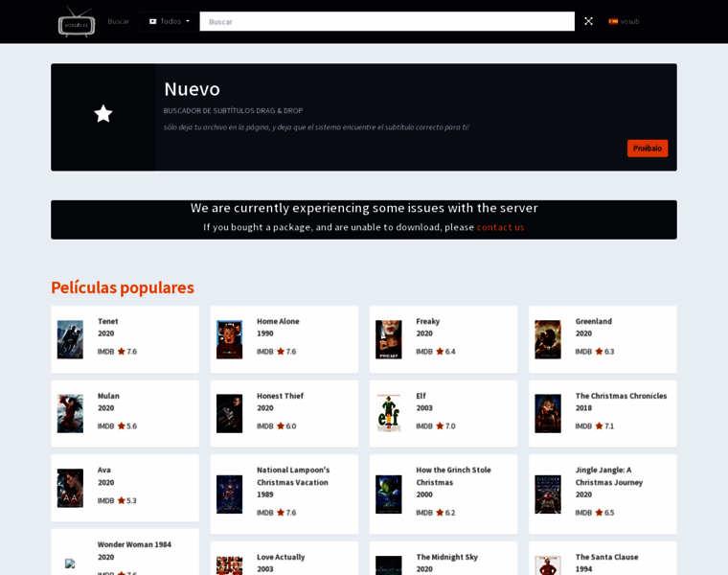Screen dimensions: 728x575
Task: Open the Home Alone poster thumbnail
Action: pyautogui.click(x=229, y=339)
